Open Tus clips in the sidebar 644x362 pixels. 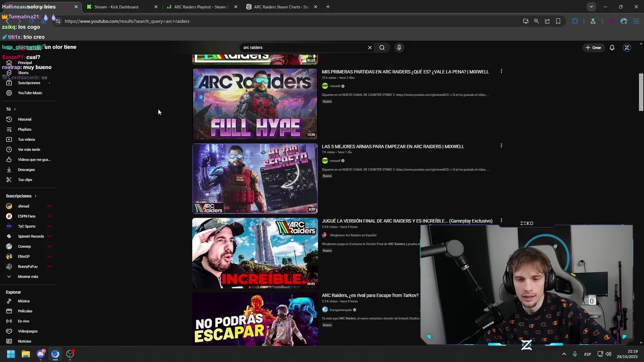pos(25,179)
